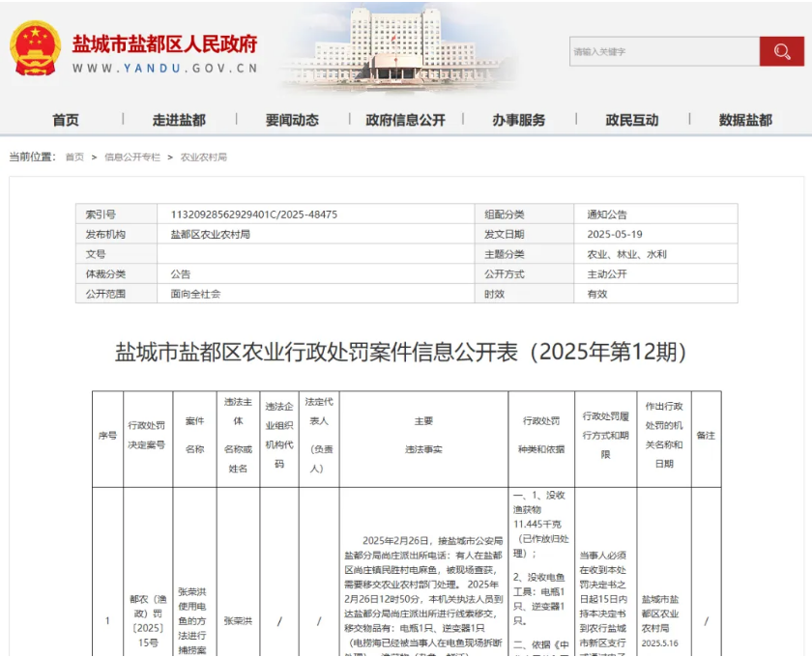Image resolution: width=812 pixels, height=657 pixels.
Task: Click the 索引号 label cell
Action: (117, 214)
